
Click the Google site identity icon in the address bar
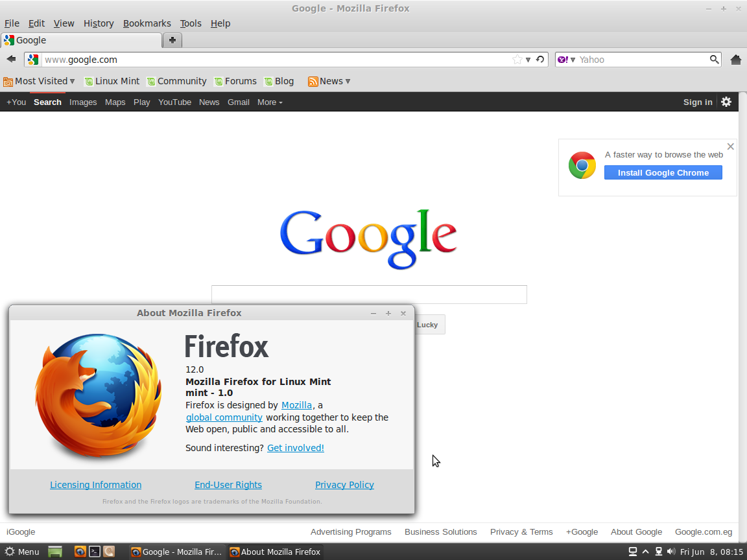(x=33, y=60)
